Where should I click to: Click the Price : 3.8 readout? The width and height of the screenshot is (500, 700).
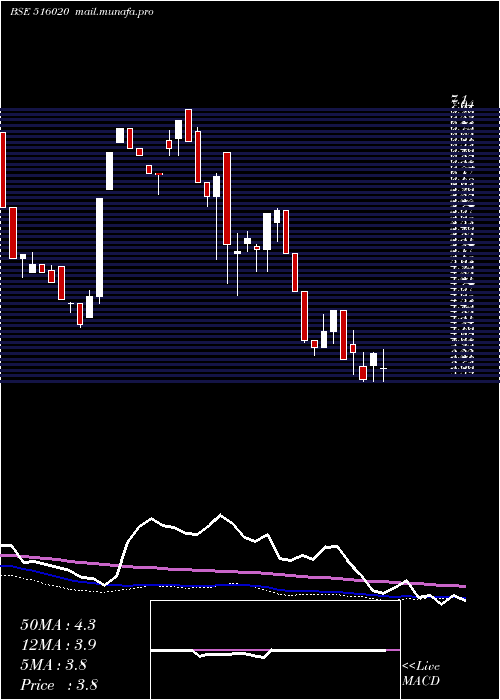pos(59,684)
